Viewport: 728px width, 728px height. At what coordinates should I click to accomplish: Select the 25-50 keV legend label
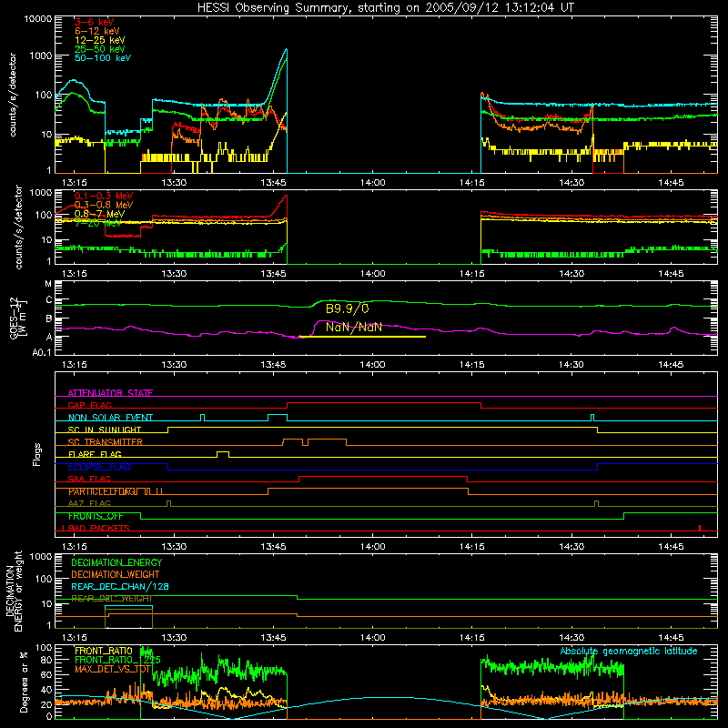pos(100,49)
